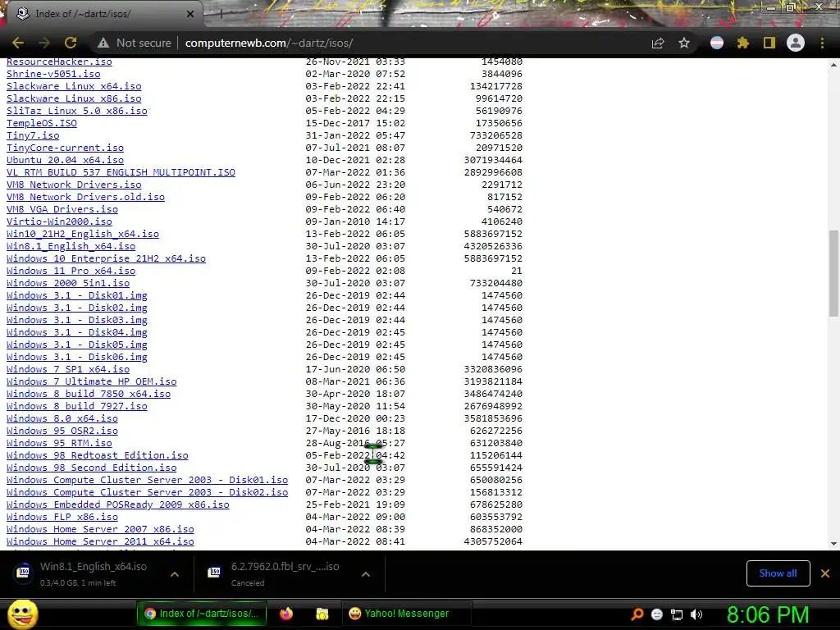The height and width of the screenshot is (630, 840).
Task: Open the Slackware_Linux_x64.iso link
Action: pyautogui.click(x=74, y=86)
